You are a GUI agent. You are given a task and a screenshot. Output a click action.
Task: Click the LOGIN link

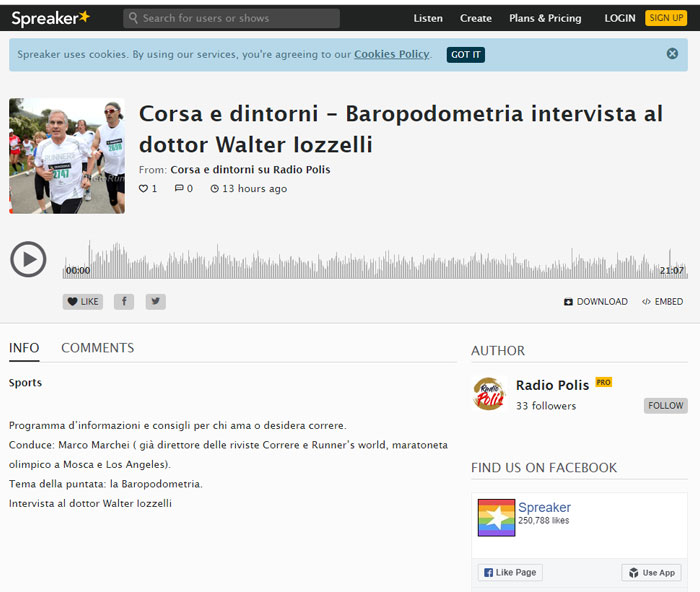[620, 18]
